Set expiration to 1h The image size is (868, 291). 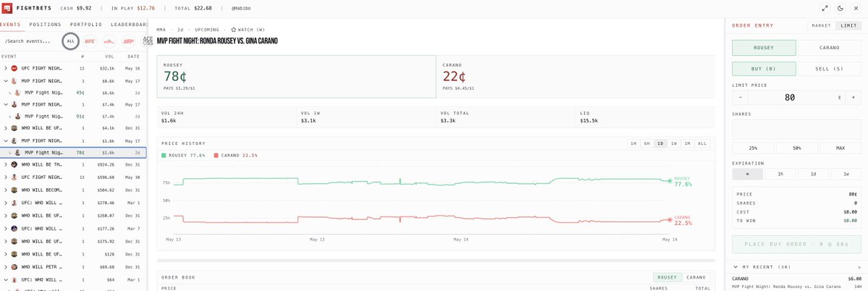(x=780, y=174)
